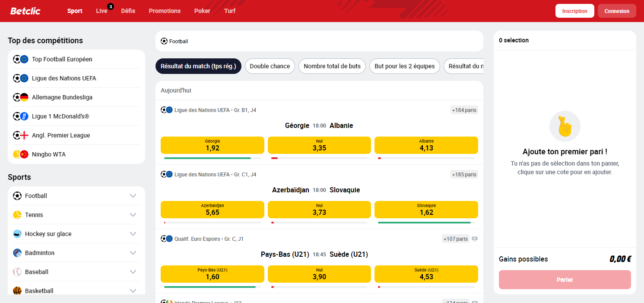The width and height of the screenshot is (644, 303).
Task: Expand the Basketball category chevron
Action: (134, 290)
